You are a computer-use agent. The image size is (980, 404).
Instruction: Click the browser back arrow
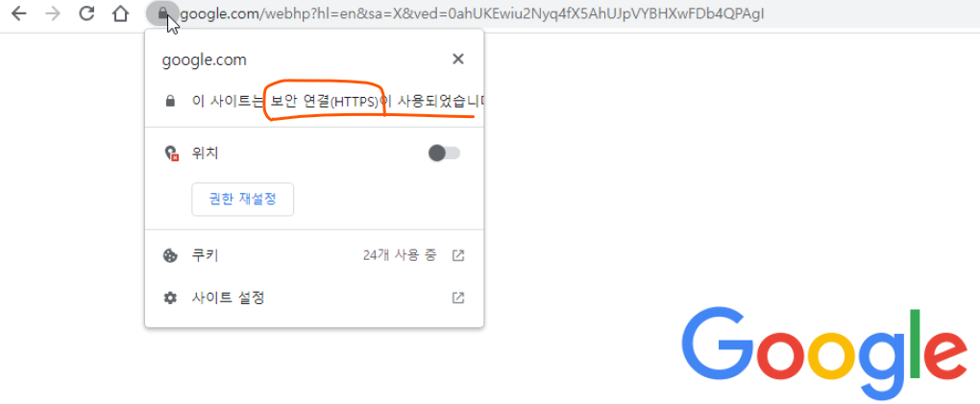tap(19, 13)
